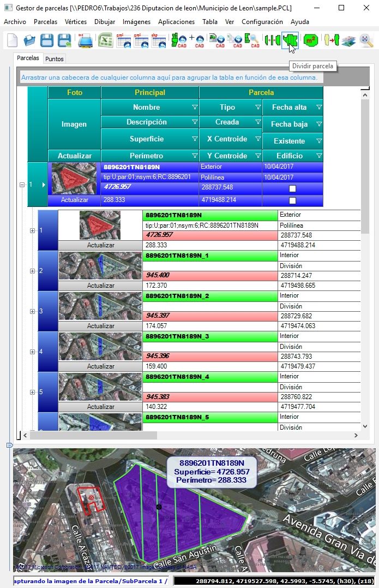Click the table's vertical scrollbar down arrow
The height and width of the screenshot is (588, 379).
[365, 426]
